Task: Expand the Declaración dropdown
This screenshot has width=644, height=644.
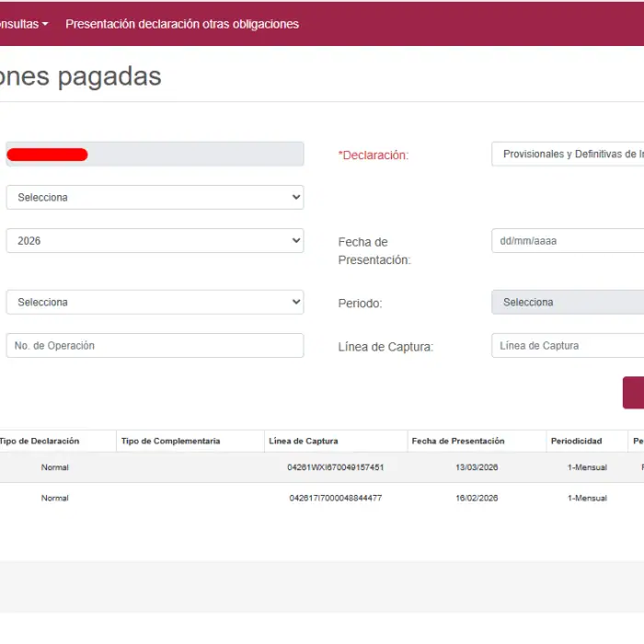Action: coord(567,155)
